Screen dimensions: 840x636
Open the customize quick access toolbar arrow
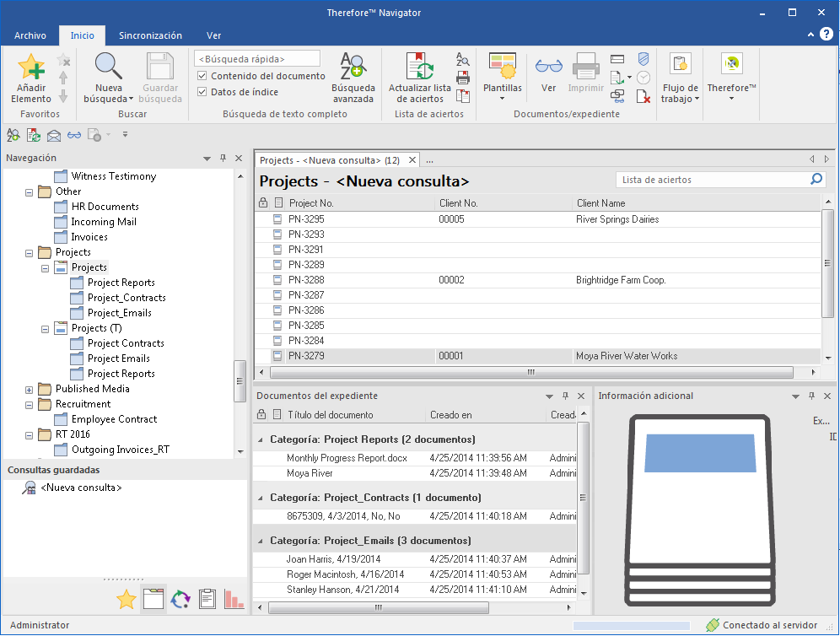[125, 134]
